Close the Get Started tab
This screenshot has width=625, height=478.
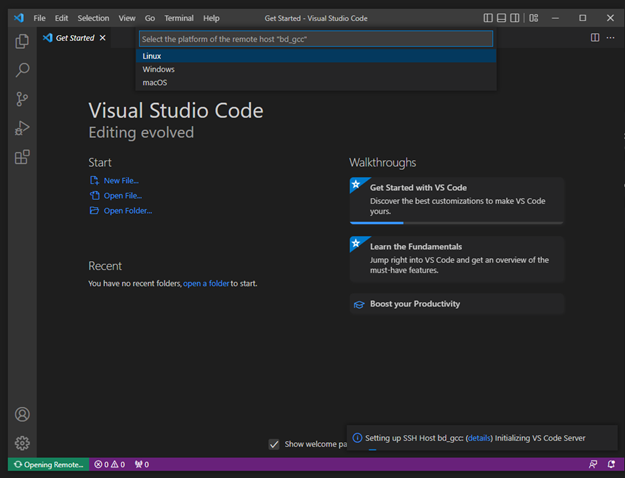[x=103, y=38]
